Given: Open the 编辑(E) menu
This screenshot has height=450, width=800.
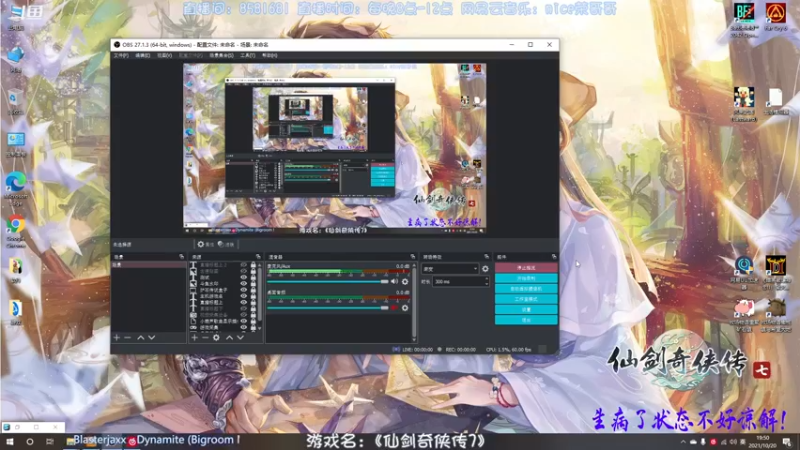Looking at the screenshot, I should point(142,56).
